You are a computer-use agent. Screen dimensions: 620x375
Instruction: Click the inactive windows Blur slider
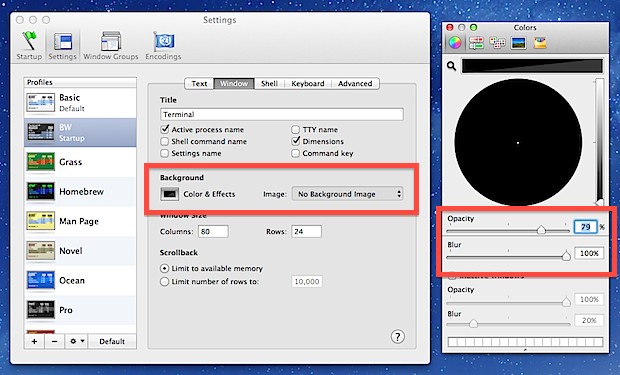tap(508, 324)
